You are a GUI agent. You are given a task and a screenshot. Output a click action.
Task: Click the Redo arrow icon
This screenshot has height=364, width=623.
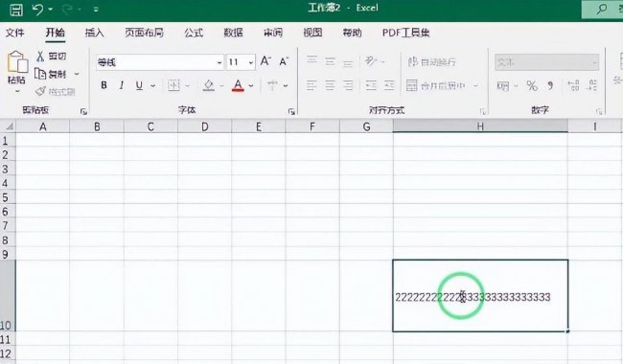click(x=68, y=9)
